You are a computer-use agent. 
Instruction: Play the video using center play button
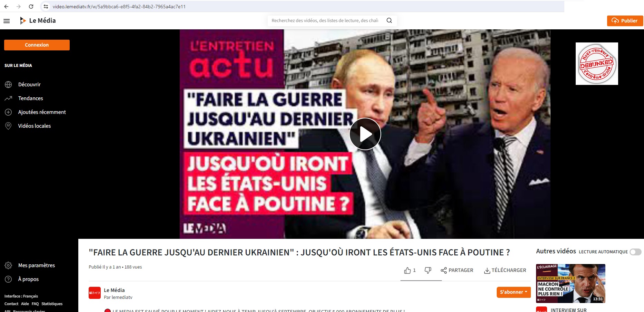[x=365, y=134]
